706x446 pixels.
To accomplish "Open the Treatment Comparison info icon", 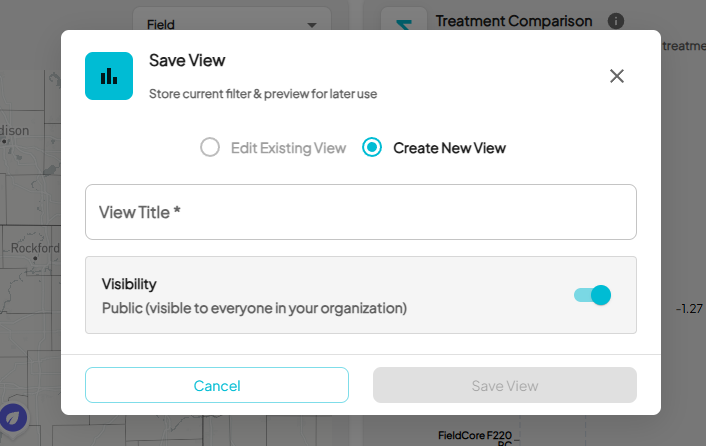I will (616, 21).
